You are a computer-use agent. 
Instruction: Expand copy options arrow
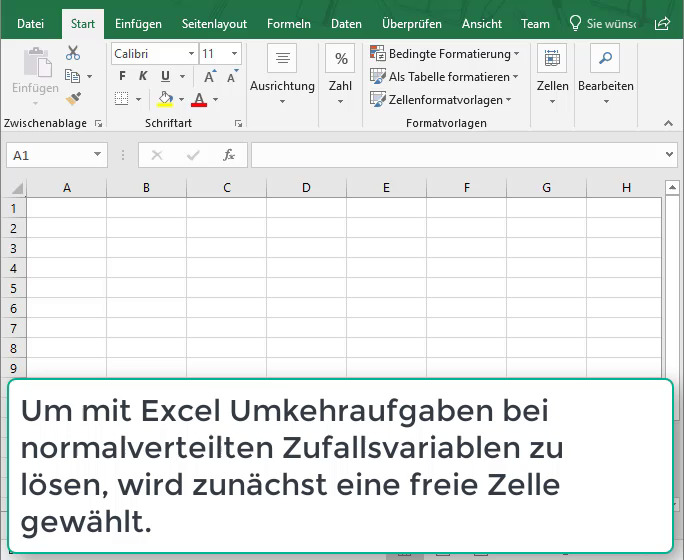[89, 76]
